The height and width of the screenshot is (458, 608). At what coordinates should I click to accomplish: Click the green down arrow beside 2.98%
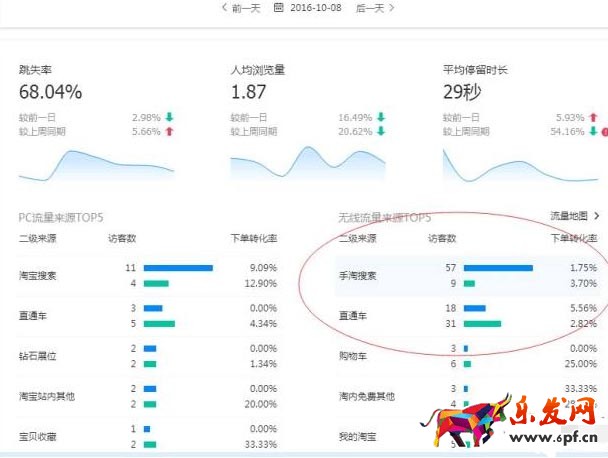[x=169, y=117]
